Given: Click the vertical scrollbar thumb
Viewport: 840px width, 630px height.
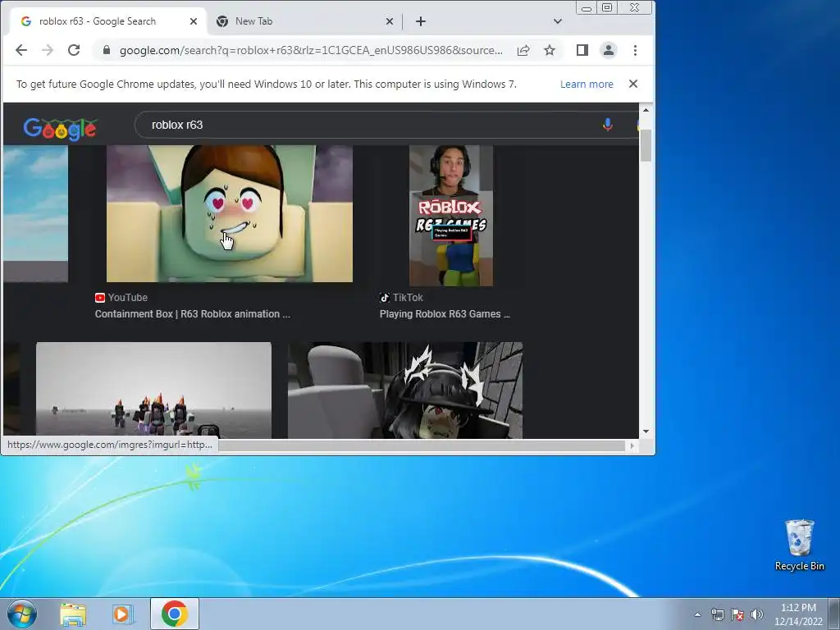Looking at the screenshot, I should click(x=646, y=145).
